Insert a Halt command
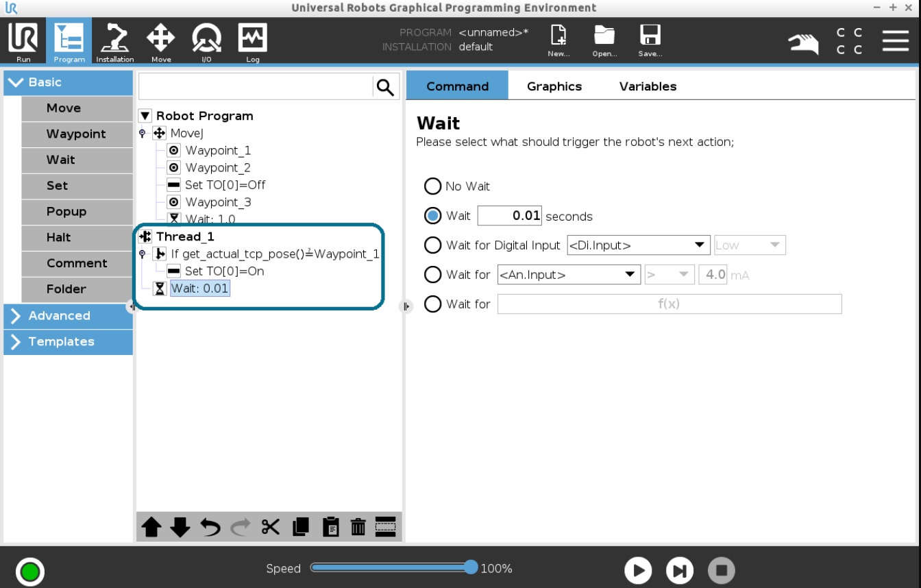 coord(77,238)
